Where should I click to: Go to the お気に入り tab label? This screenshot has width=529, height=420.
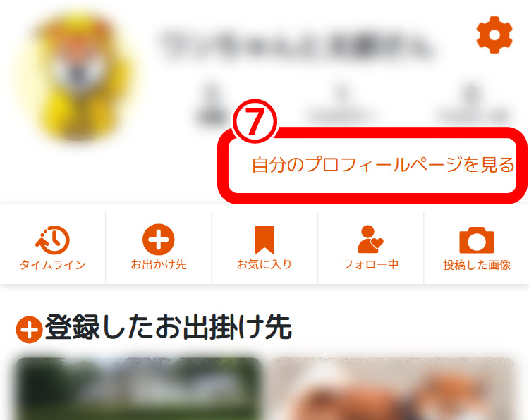(264, 264)
